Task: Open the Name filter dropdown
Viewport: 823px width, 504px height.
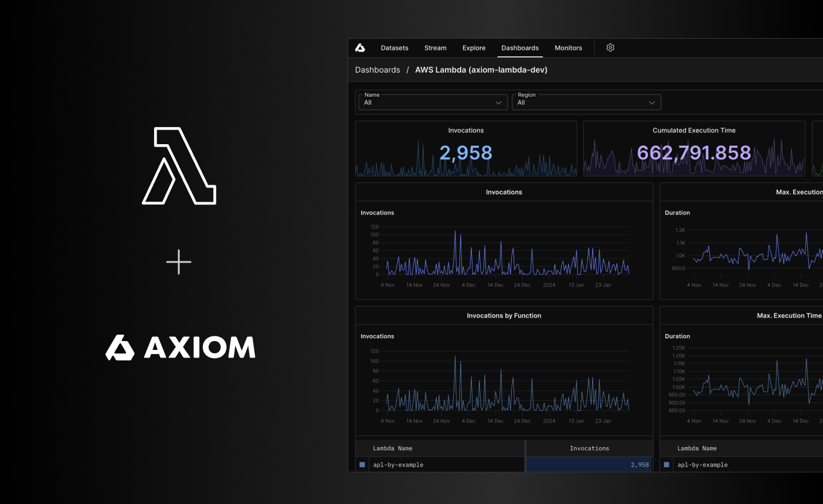Action: (x=432, y=102)
